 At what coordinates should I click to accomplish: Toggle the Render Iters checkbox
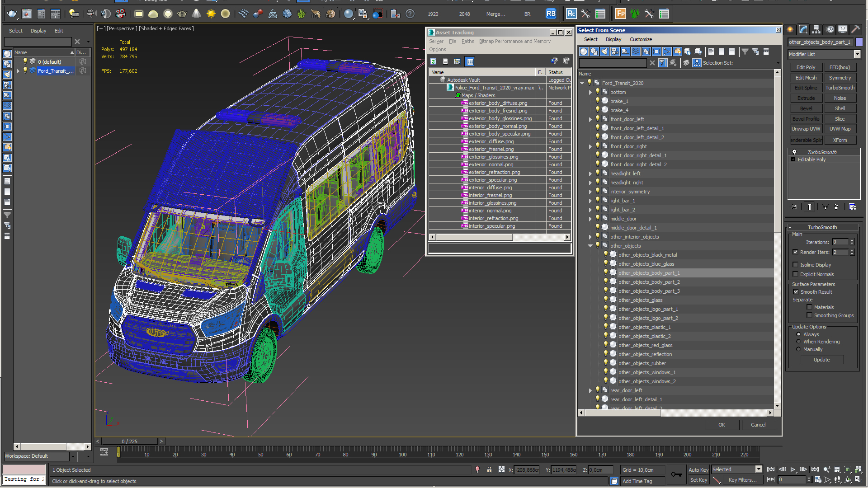[795, 252]
